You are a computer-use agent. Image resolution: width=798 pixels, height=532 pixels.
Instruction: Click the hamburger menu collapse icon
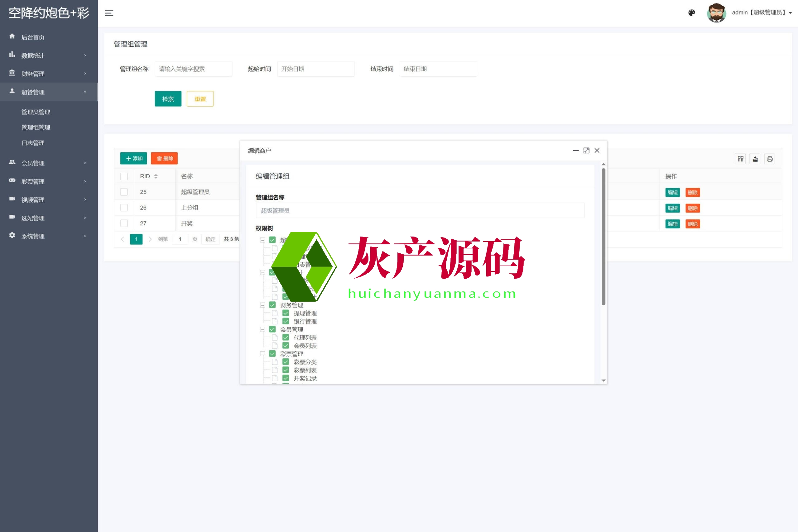tap(109, 13)
